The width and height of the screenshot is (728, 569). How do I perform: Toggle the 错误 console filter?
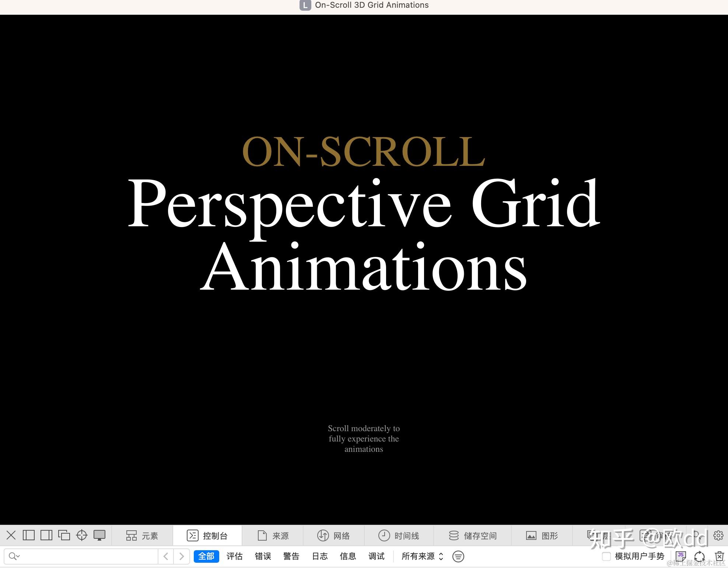[263, 556]
